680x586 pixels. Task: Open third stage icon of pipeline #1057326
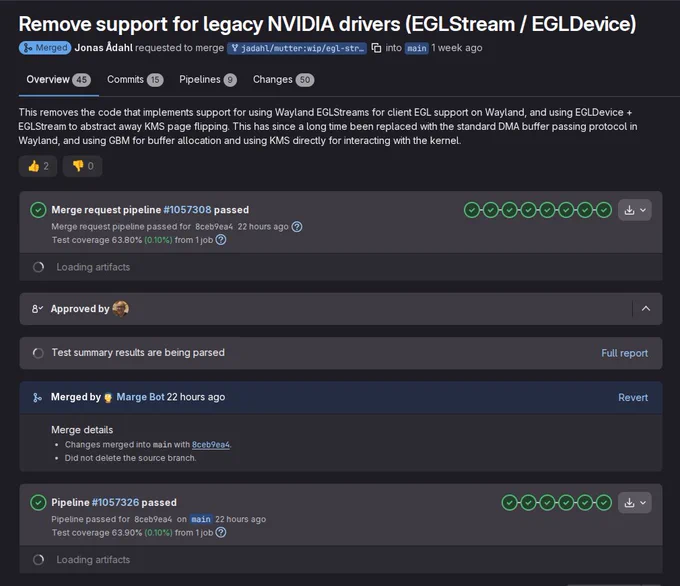547,503
